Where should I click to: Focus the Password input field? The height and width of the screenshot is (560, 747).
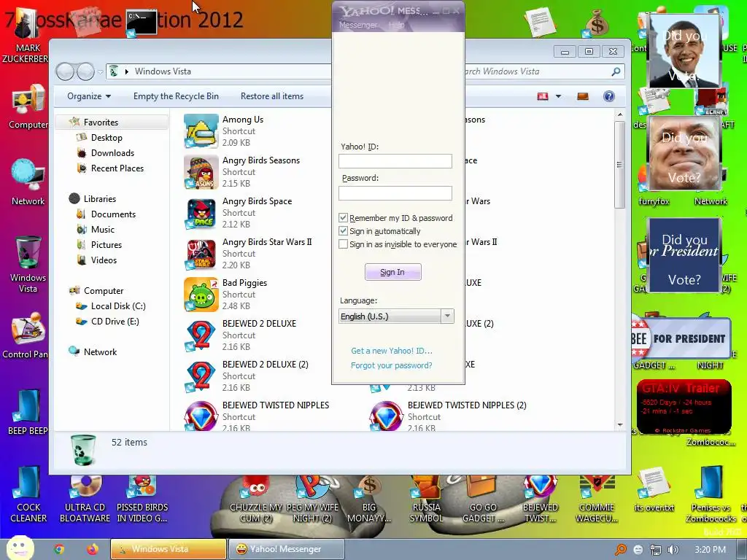click(x=395, y=192)
